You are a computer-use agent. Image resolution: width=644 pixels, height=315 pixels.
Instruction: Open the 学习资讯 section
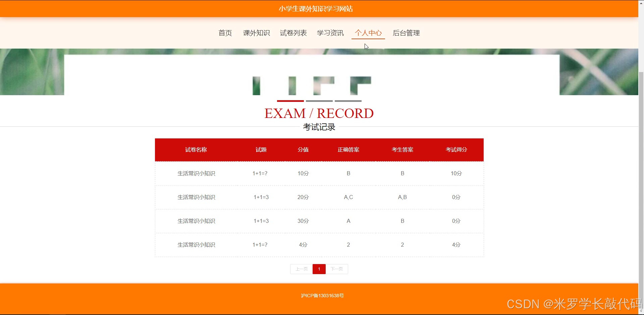(330, 33)
